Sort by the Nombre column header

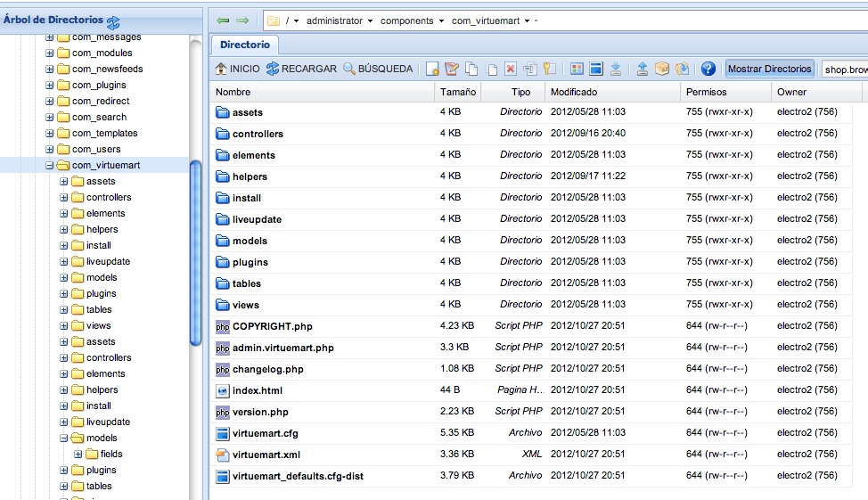(x=323, y=92)
